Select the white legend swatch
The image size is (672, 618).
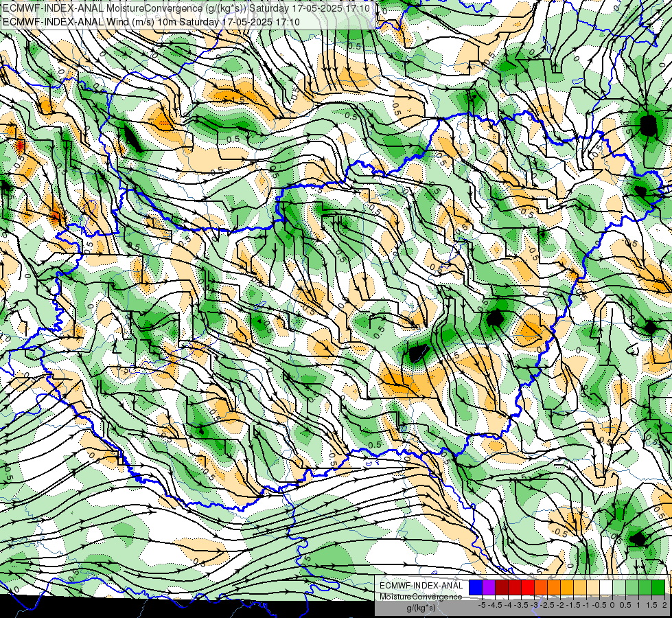(x=606, y=587)
